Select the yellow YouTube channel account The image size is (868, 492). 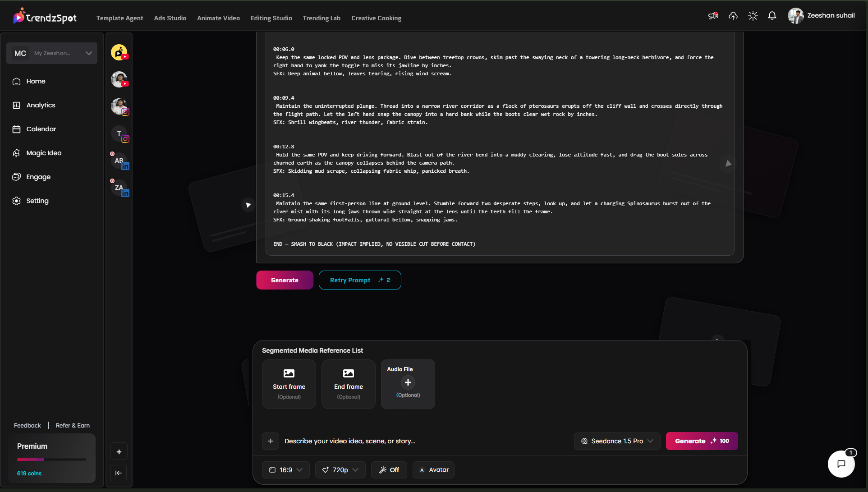coord(119,52)
